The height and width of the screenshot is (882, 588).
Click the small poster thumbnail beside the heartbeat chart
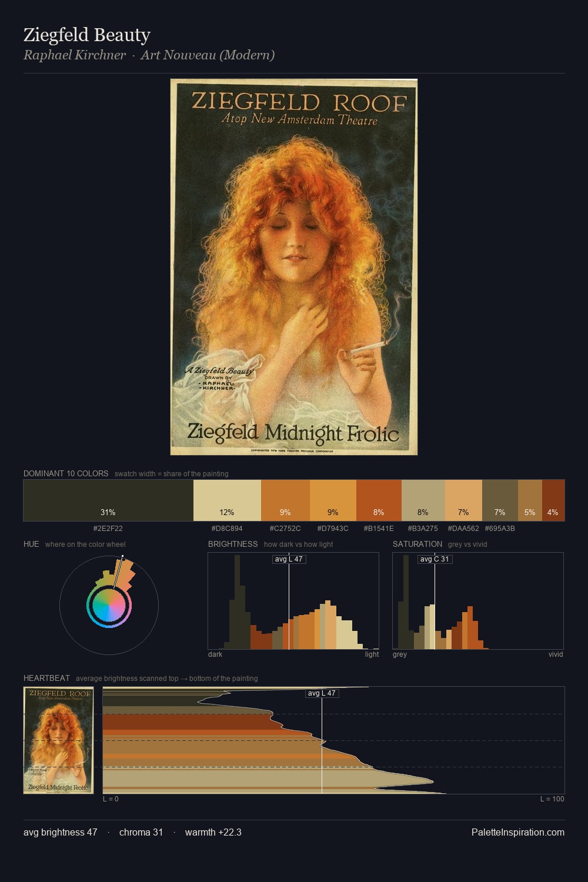(x=58, y=740)
